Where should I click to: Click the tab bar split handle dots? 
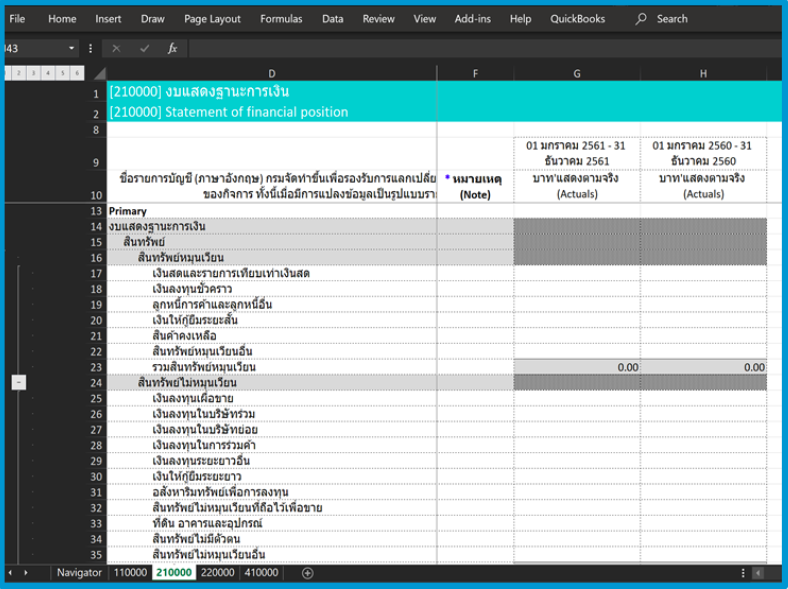[743, 573]
